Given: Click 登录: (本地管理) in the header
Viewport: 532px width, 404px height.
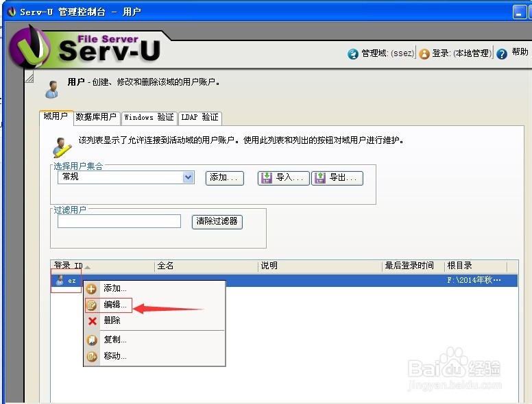Looking at the screenshot, I should point(462,53).
